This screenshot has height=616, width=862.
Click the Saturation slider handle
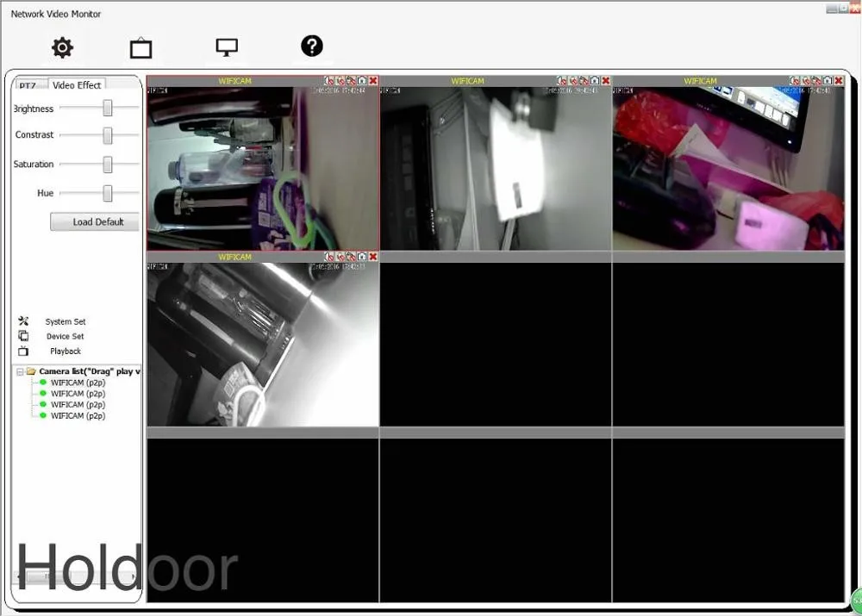tap(108, 164)
